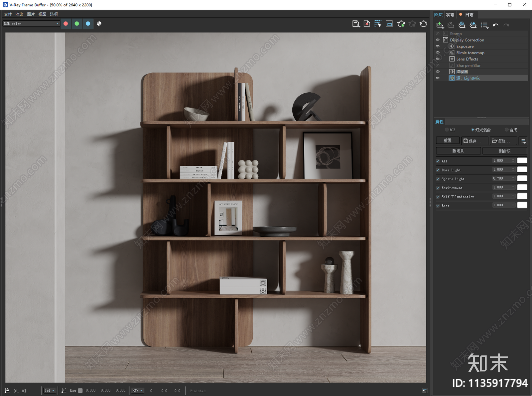Screen dimensions: 532x396
Task: Open the 渲染 menu
Action: [x=20, y=14]
